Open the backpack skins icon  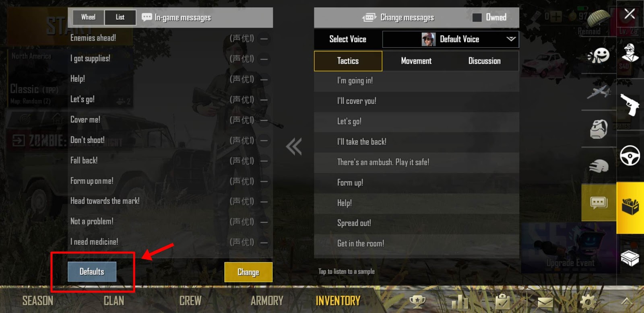599,129
